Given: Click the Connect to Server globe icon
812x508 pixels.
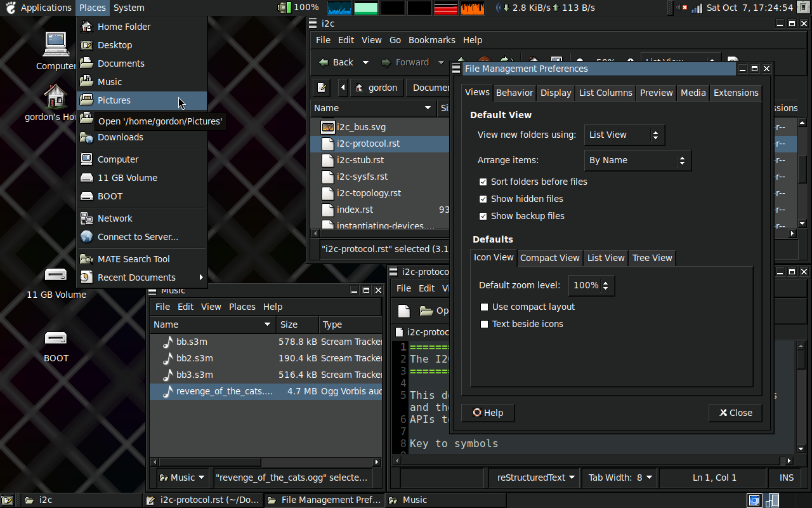Looking at the screenshot, I should (87, 237).
